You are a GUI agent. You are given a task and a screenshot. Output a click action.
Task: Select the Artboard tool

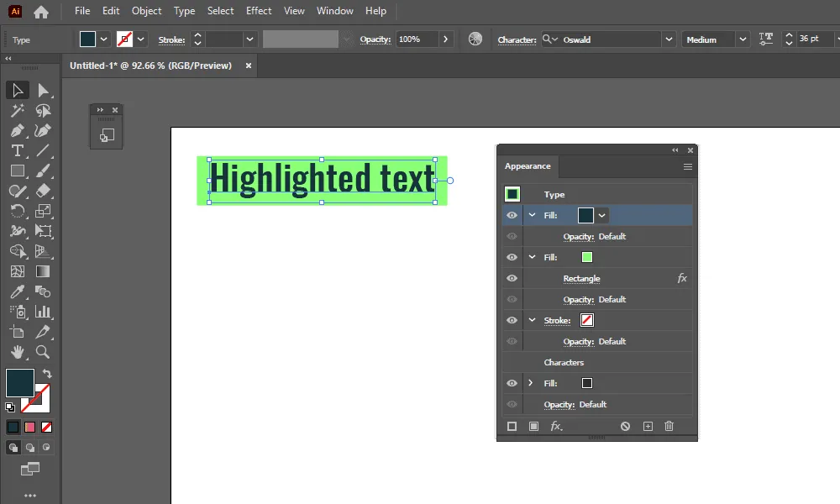[17, 332]
